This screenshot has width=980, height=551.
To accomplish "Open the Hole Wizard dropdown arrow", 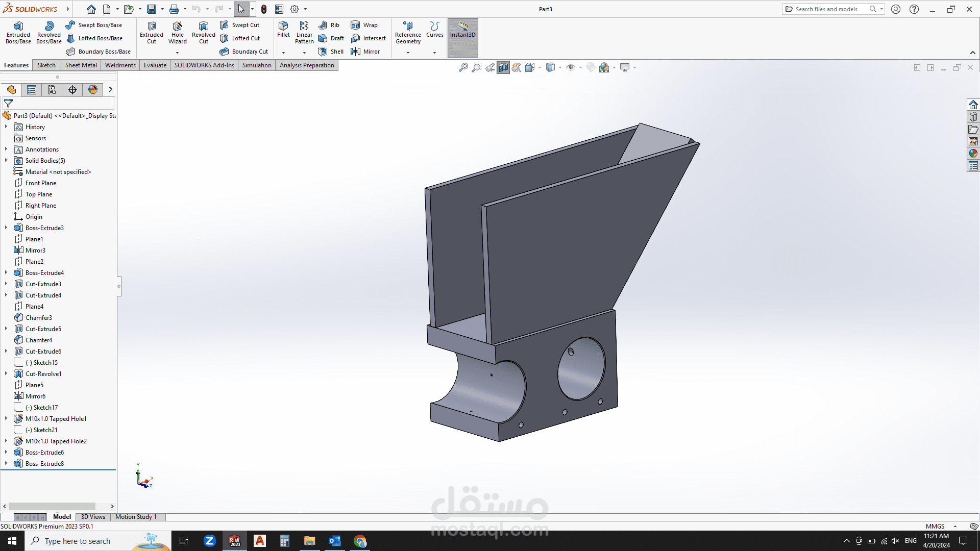I will pos(178,53).
